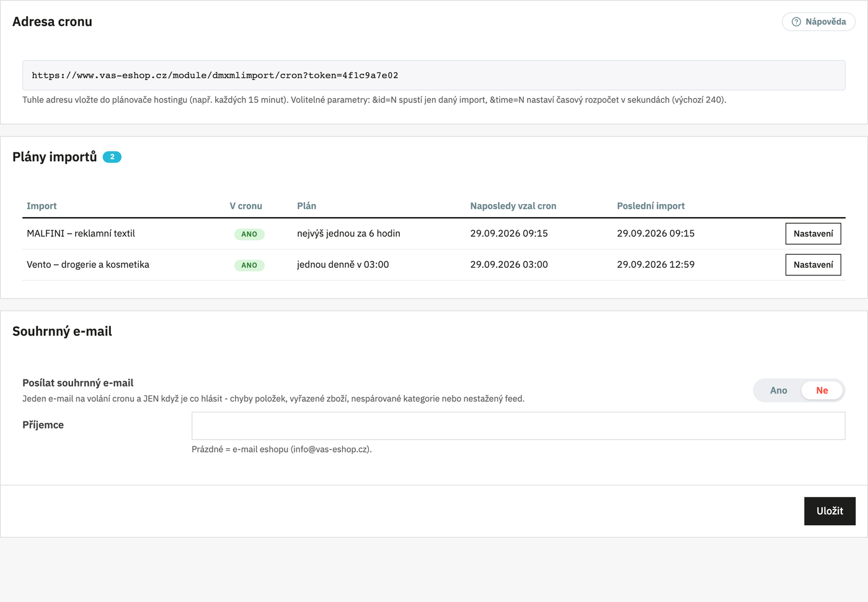Click the Souhrnný e-mail heading
The width and height of the screenshot is (868, 602).
(62, 331)
